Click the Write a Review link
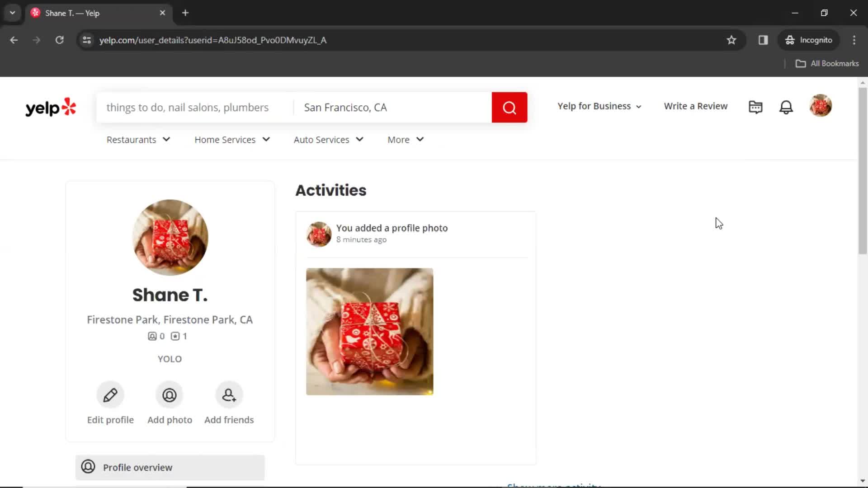 tap(696, 106)
